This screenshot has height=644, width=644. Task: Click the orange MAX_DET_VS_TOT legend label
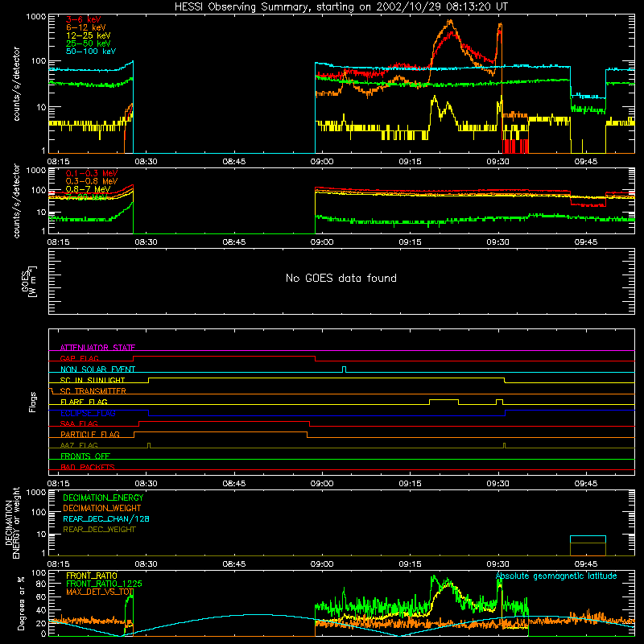(100, 592)
